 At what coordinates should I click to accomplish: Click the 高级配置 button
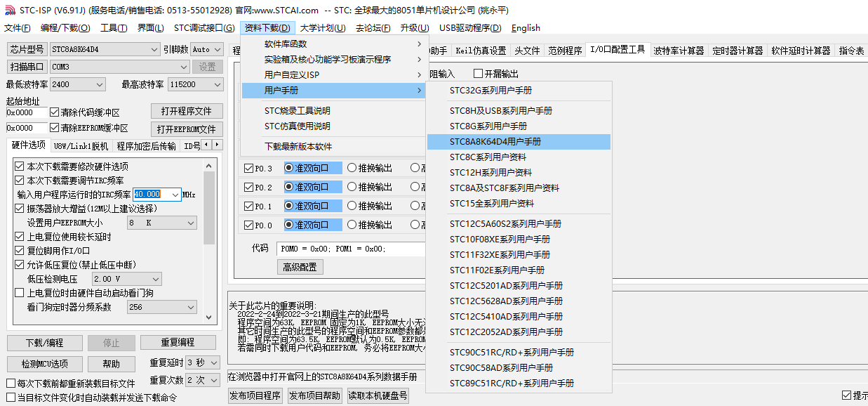[x=300, y=267]
